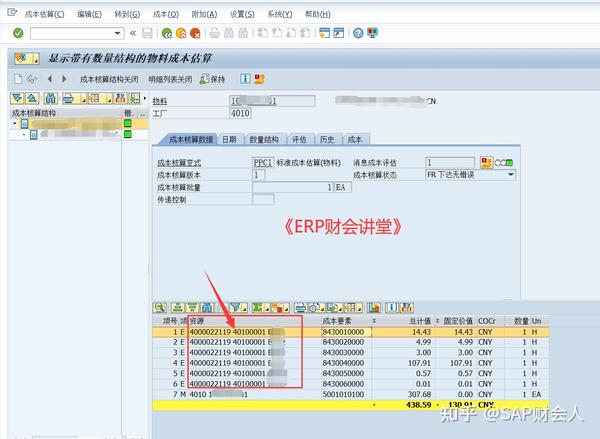Open the 成本(O) menu

click(x=166, y=14)
